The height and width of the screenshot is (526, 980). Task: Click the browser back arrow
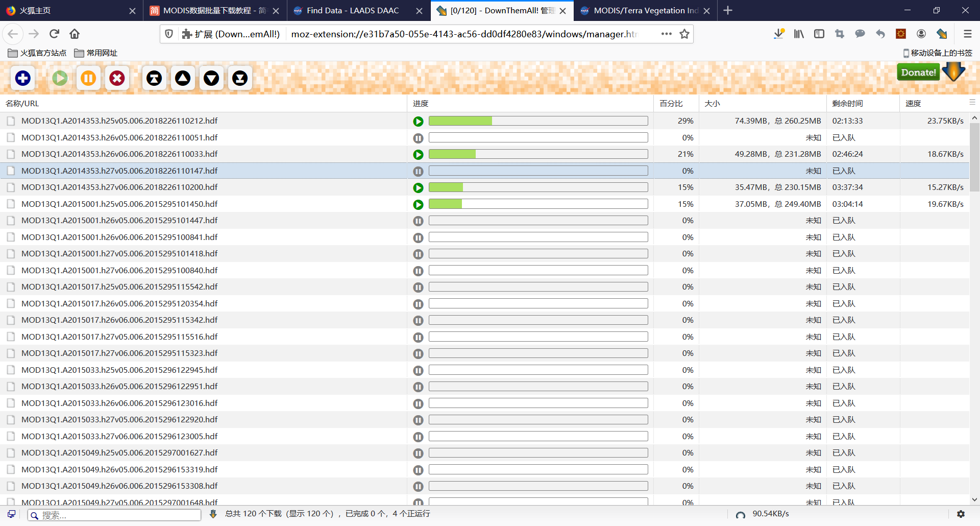[13, 34]
